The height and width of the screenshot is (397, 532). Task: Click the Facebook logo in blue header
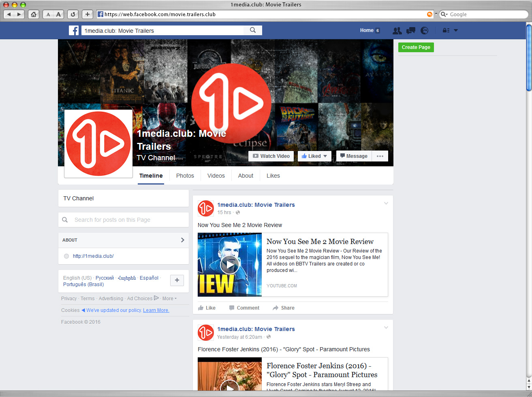coord(74,30)
